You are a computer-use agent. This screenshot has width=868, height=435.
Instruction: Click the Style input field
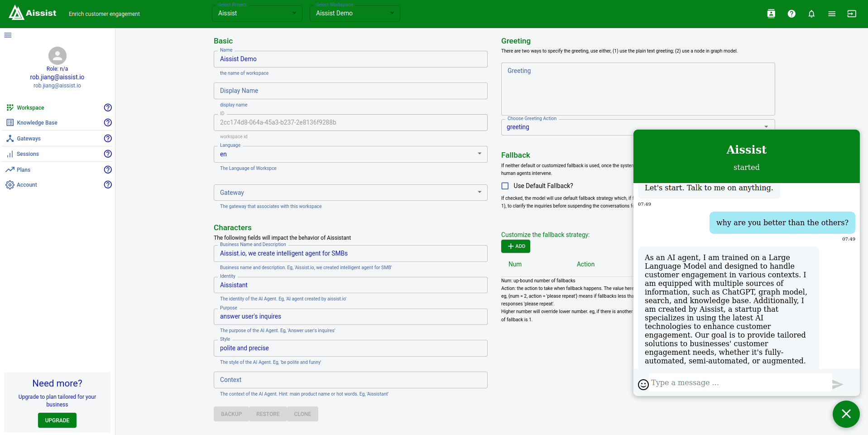350,348
